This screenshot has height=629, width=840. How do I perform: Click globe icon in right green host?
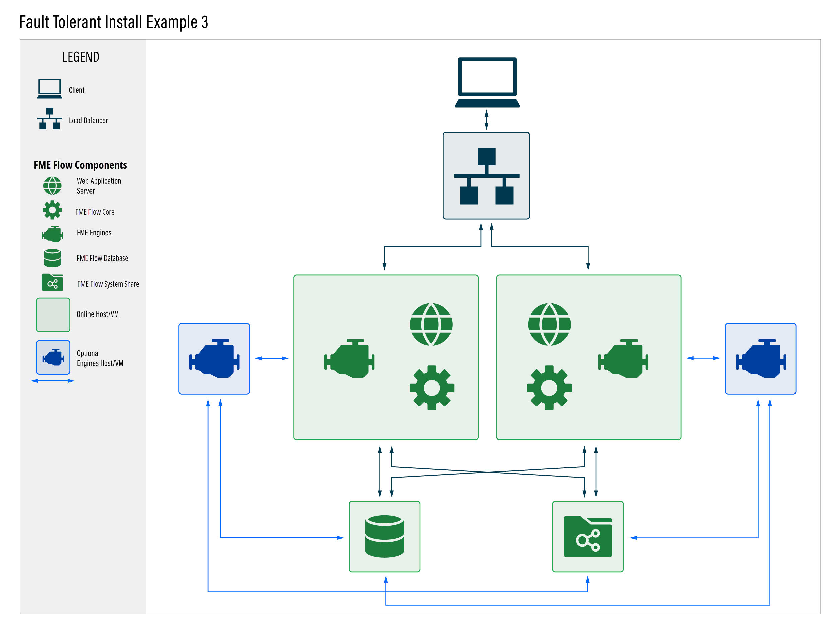pyautogui.click(x=549, y=324)
